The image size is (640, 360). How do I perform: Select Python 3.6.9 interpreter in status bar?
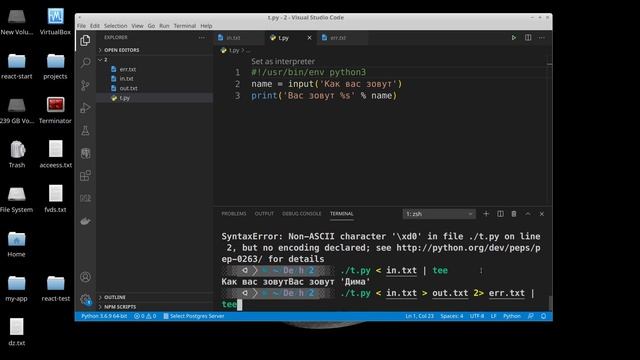[104, 316]
